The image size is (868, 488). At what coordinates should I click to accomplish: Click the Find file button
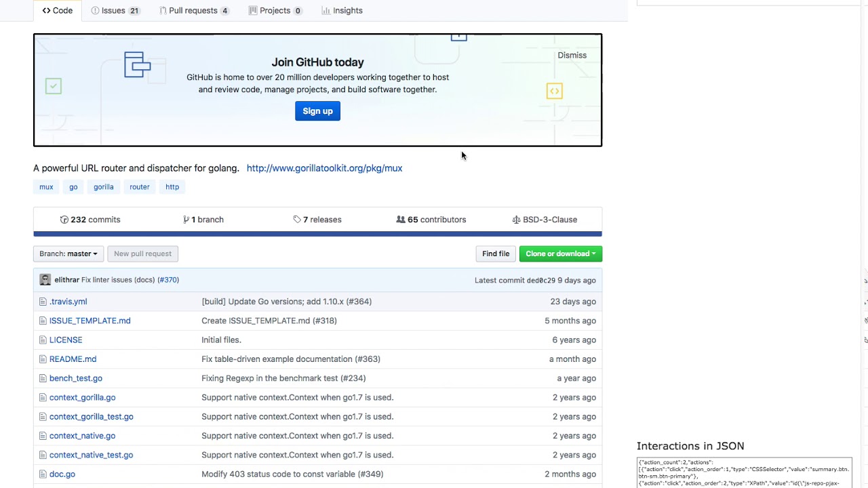point(496,253)
